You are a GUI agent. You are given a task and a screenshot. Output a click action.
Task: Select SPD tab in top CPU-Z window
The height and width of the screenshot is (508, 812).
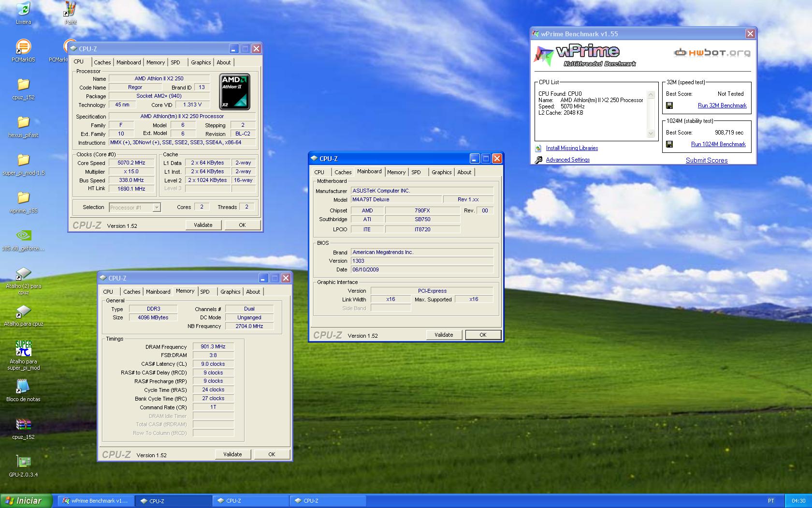(175, 62)
